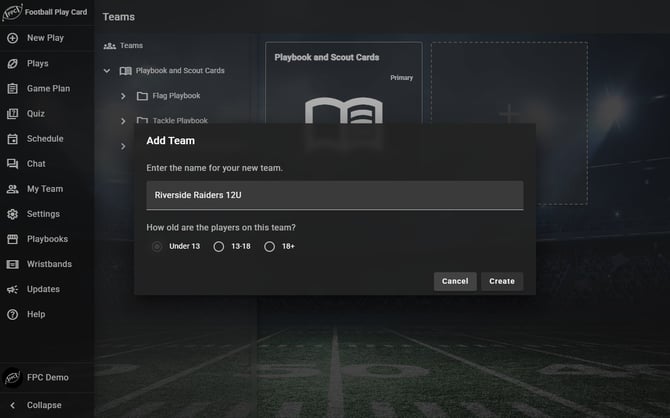Click the Help question mark icon
670x418 pixels.
tap(12, 315)
